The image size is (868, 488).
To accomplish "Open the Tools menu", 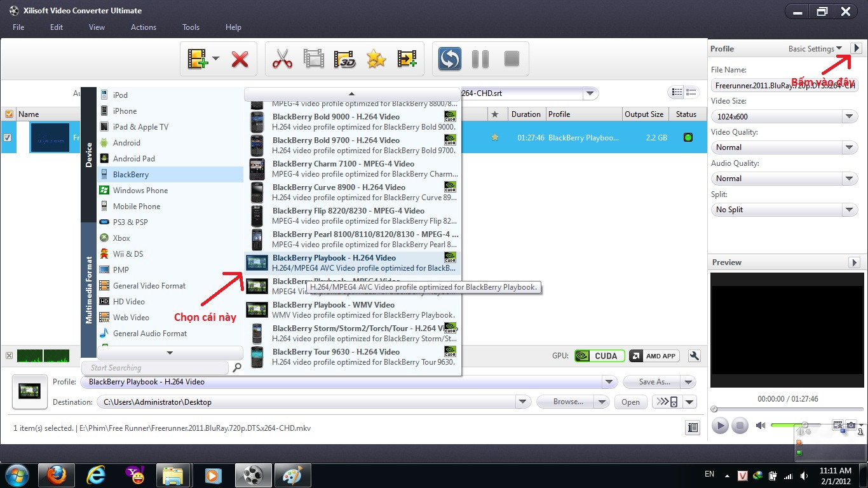I will (191, 27).
